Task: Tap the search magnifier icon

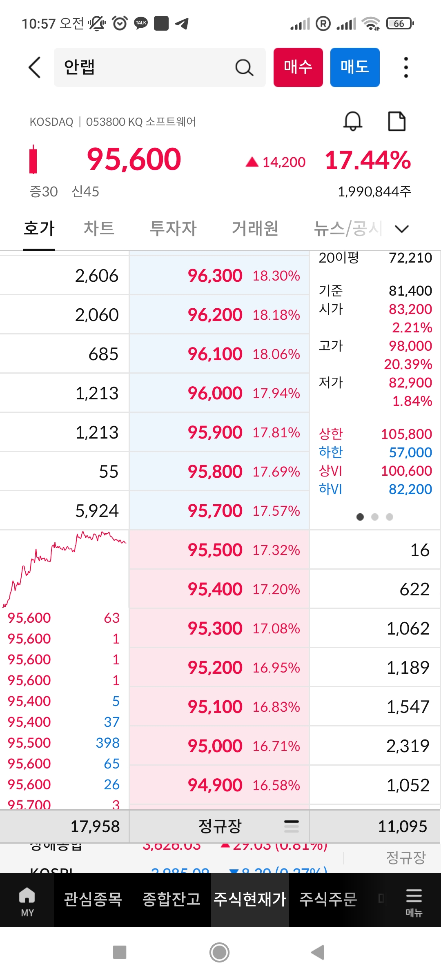Action: click(244, 67)
